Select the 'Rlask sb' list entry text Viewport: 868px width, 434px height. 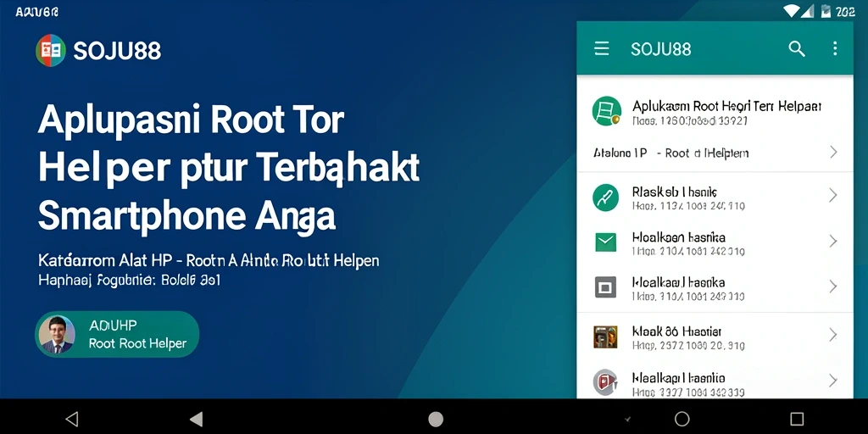click(674, 192)
